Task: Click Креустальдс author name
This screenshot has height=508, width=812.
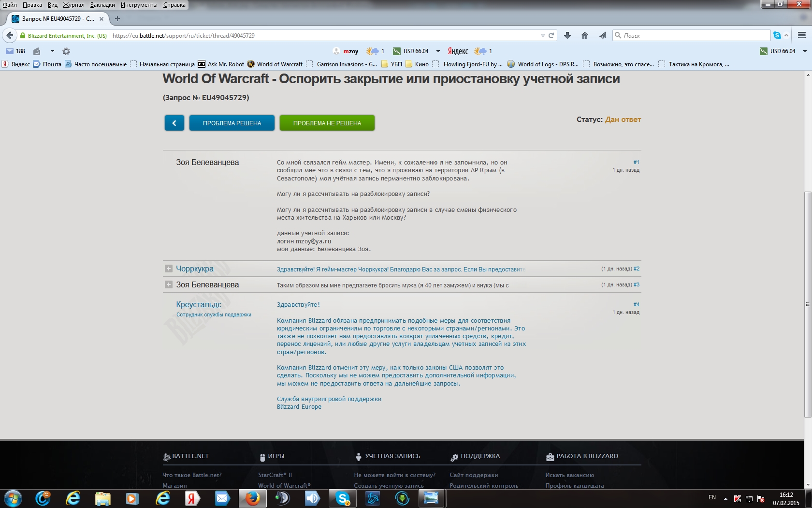Action: (199, 304)
